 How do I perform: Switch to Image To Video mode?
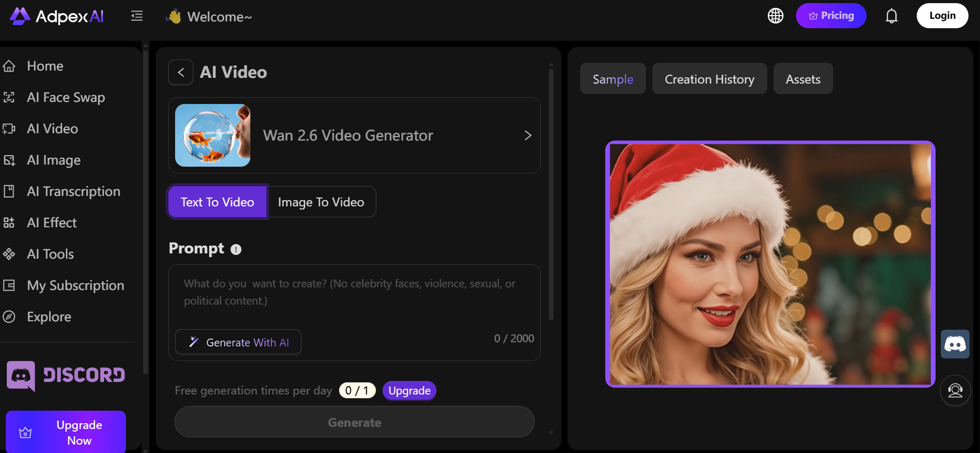click(321, 202)
